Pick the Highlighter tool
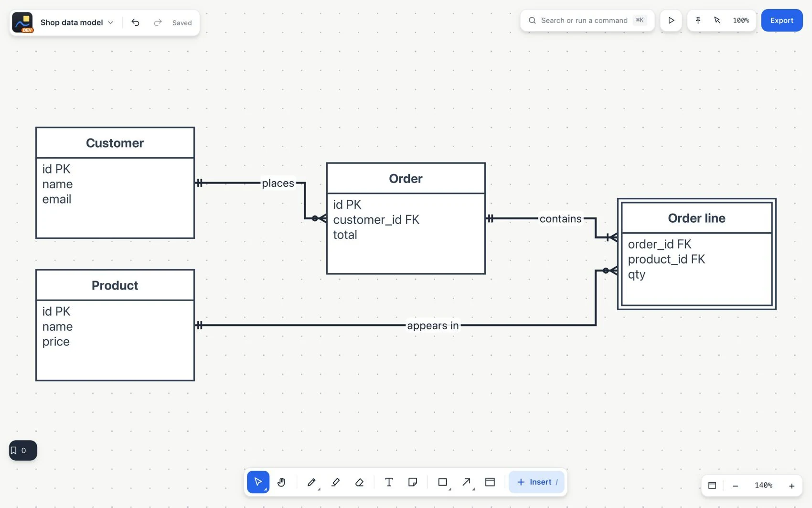The width and height of the screenshot is (812, 508). tap(335, 482)
